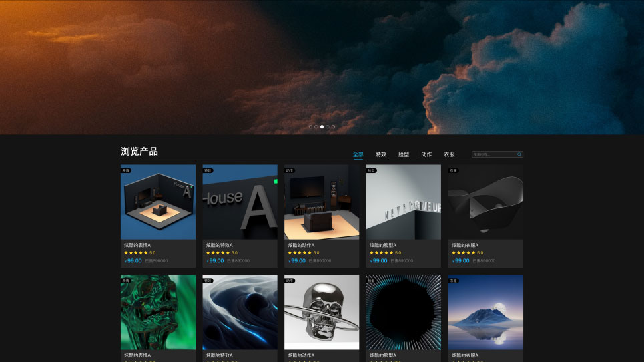
Task: Open the isometric room product thumbnail
Action: tap(158, 202)
